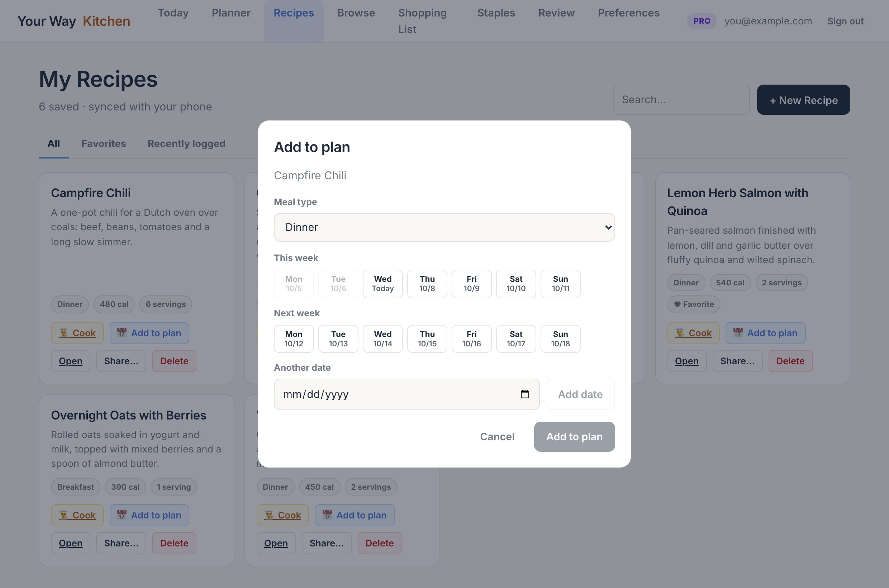Select Wed 10/14 next week chip
Viewport: 889px width, 588px height.
[x=382, y=339]
